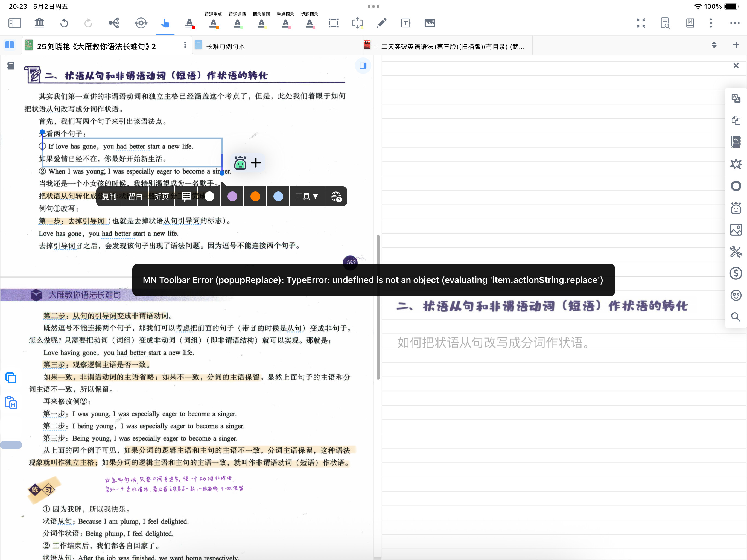
Task: Expand the 工具 dropdown in popup menu
Action: tap(306, 196)
